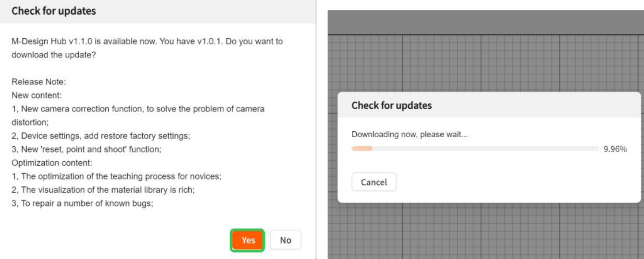Click the 'New content:' line
Screen dimensions: 644x259
(x=36, y=95)
